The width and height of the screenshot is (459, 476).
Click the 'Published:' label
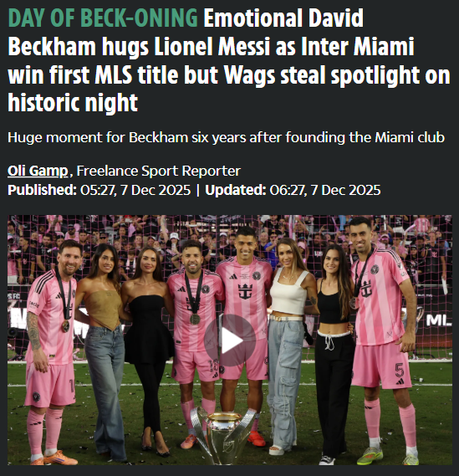tap(42, 191)
